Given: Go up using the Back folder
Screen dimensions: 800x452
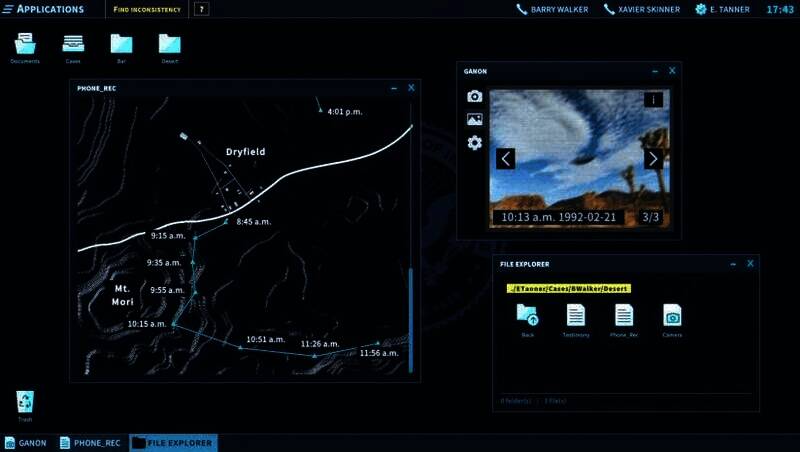Looking at the screenshot, I should click(527, 316).
